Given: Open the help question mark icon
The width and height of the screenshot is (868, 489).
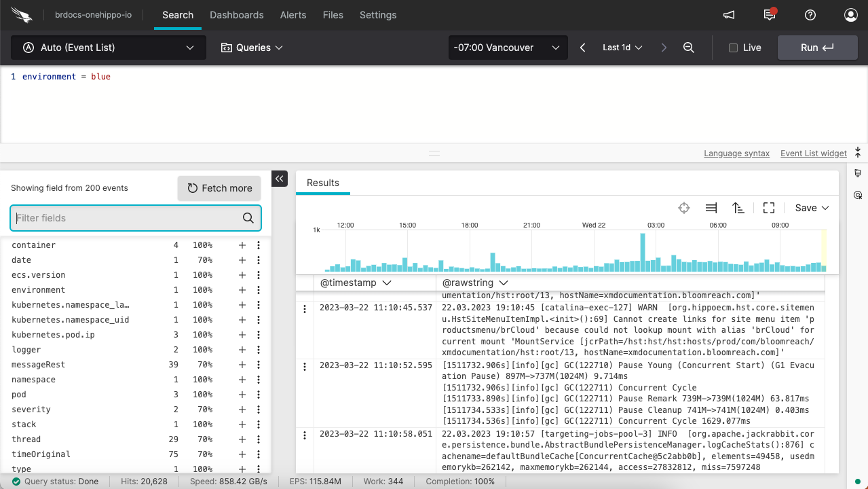Looking at the screenshot, I should [x=810, y=15].
